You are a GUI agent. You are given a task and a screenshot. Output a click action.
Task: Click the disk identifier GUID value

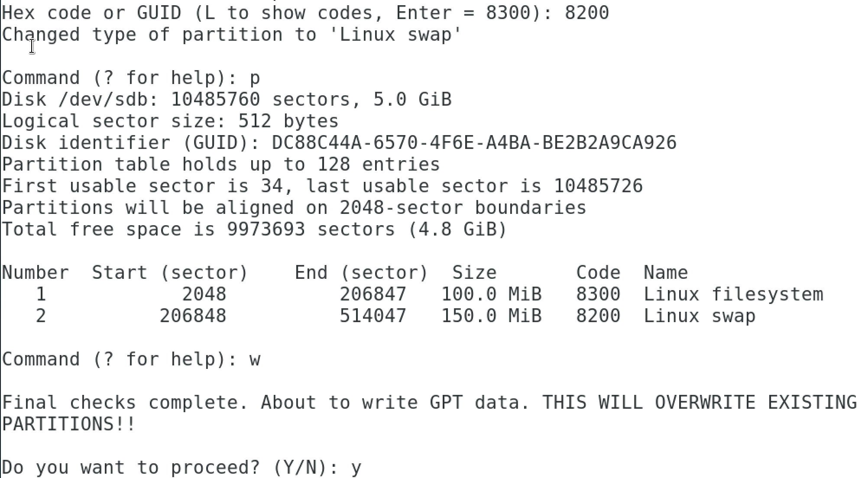(474, 143)
